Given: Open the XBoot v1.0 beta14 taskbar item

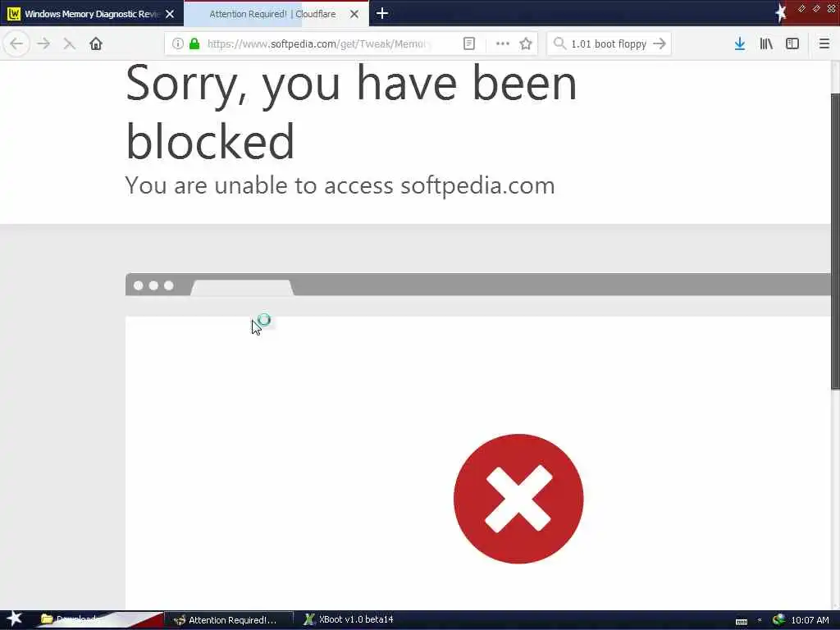Looking at the screenshot, I should (349, 620).
